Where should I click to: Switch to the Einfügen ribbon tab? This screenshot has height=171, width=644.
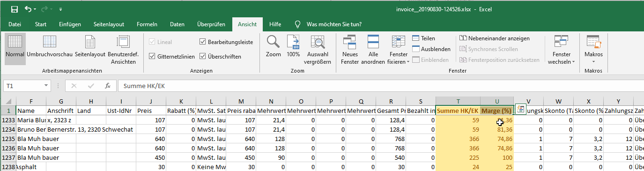click(x=70, y=24)
